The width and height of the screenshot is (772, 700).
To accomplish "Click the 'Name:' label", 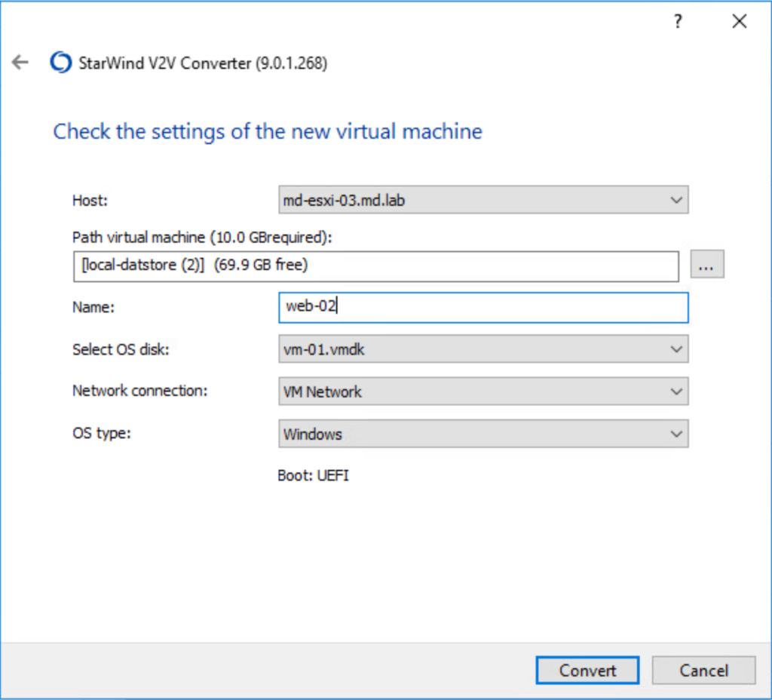I will click(93, 308).
